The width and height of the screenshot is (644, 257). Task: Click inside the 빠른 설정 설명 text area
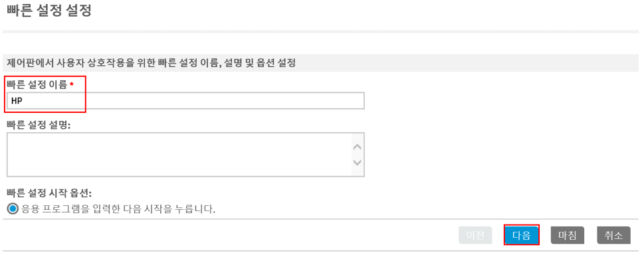(179, 155)
